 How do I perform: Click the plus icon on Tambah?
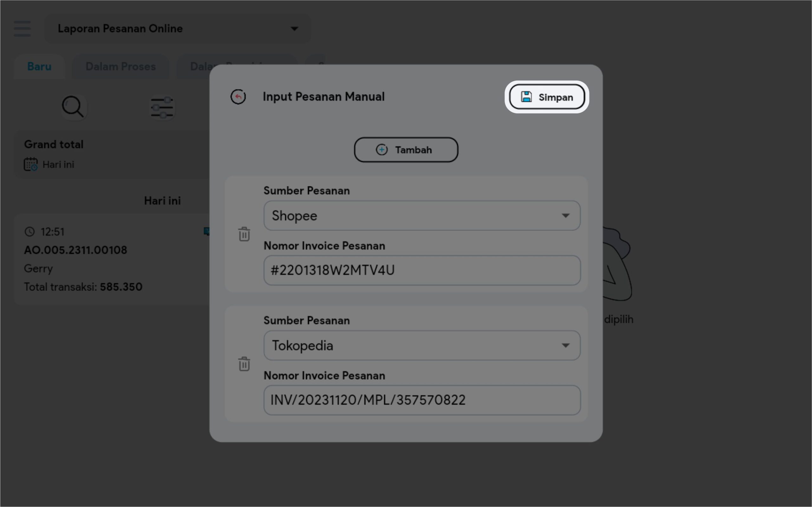[x=382, y=150]
